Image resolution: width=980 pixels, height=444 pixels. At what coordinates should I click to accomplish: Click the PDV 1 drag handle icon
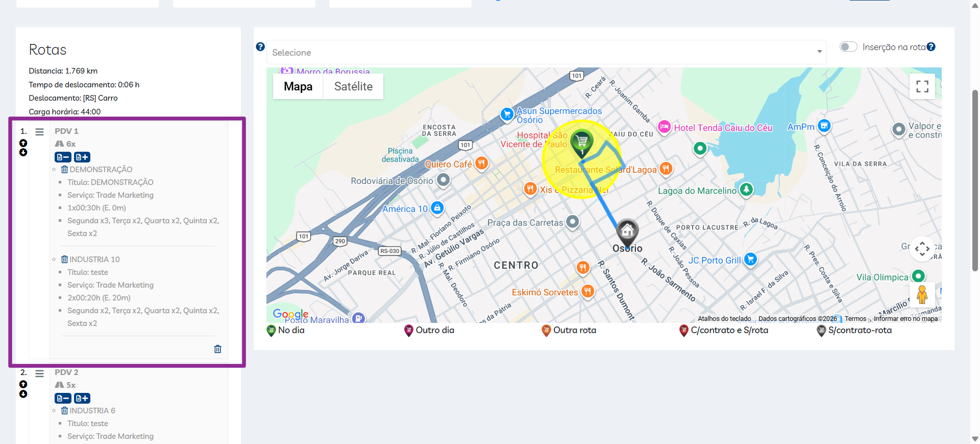click(39, 132)
